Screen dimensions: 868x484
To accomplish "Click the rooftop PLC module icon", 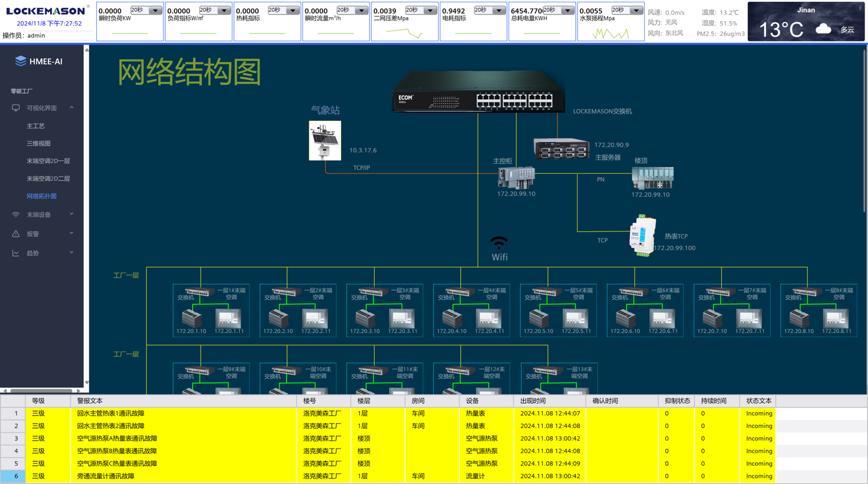I will coord(653,178).
